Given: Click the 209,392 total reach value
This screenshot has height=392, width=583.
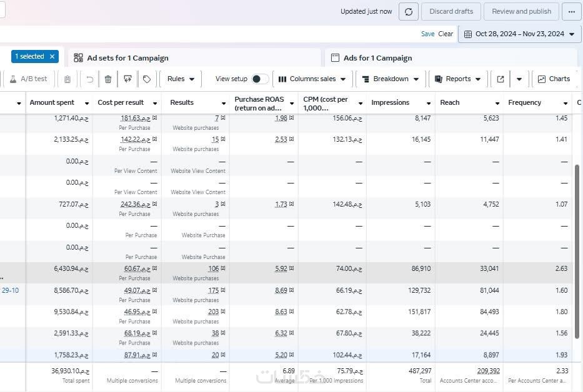Looking at the screenshot, I should [x=488, y=371].
